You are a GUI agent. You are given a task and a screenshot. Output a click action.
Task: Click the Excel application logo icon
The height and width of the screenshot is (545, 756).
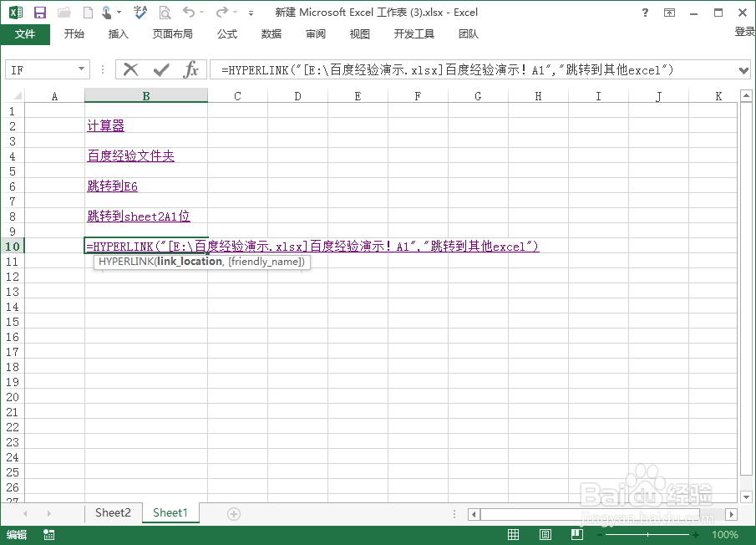click(16, 13)
